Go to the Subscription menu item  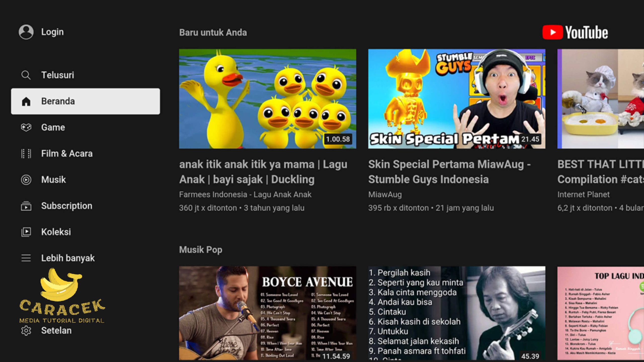pos(67,206)
